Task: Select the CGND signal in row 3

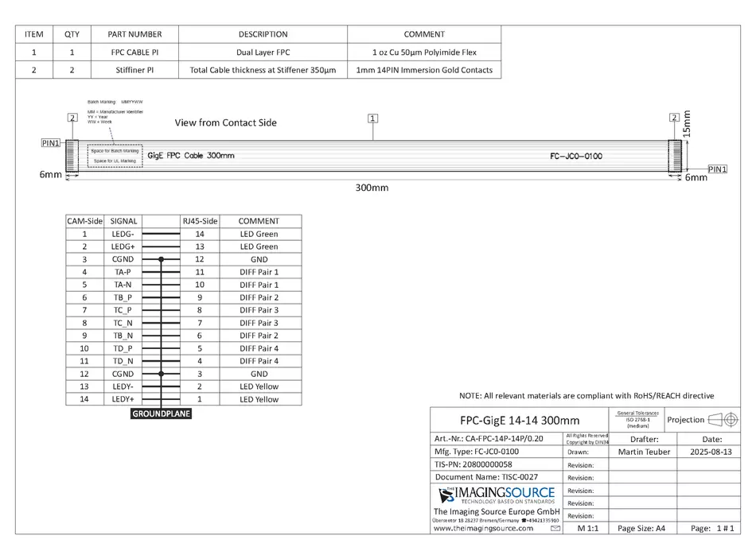Action: click(x=123, y=259)
